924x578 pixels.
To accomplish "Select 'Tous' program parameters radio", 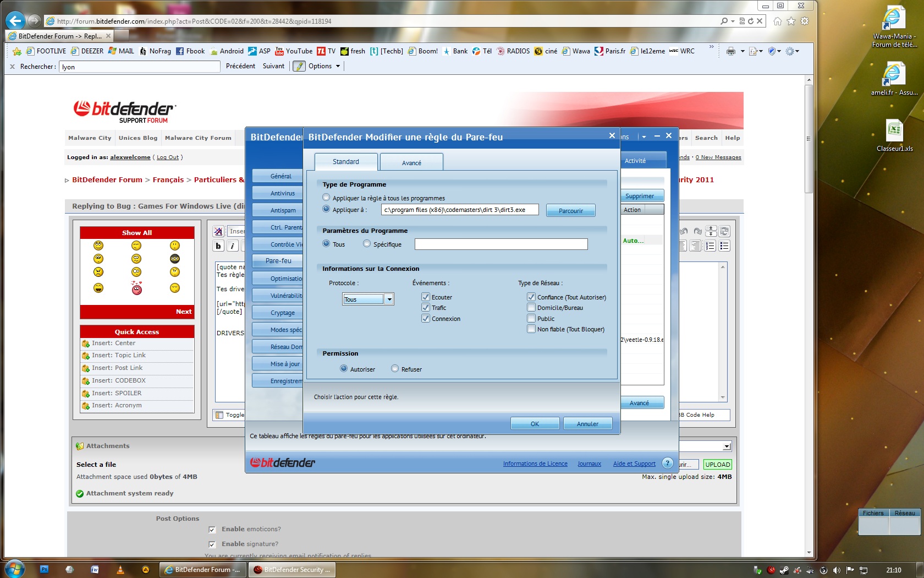I will point(326,244).
